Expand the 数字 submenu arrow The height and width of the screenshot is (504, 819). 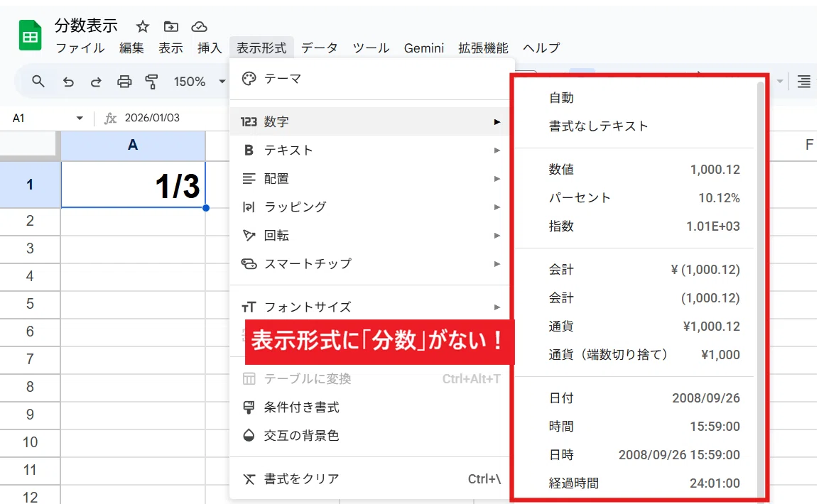(x=497, y=121)
